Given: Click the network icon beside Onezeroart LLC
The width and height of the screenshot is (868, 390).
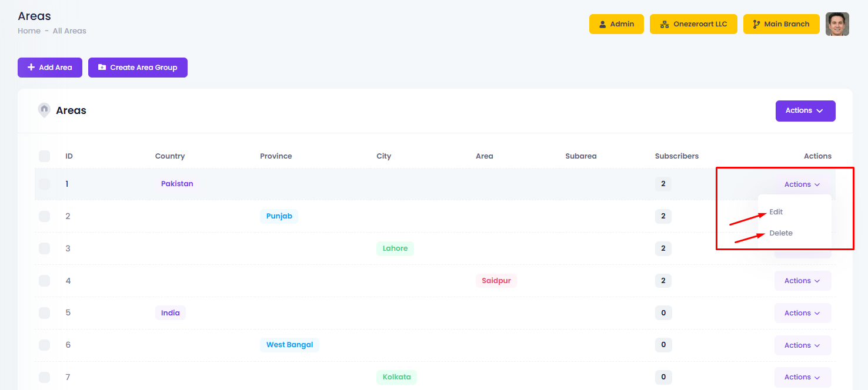Looking at the screenshot, I should tap(665, 24).
